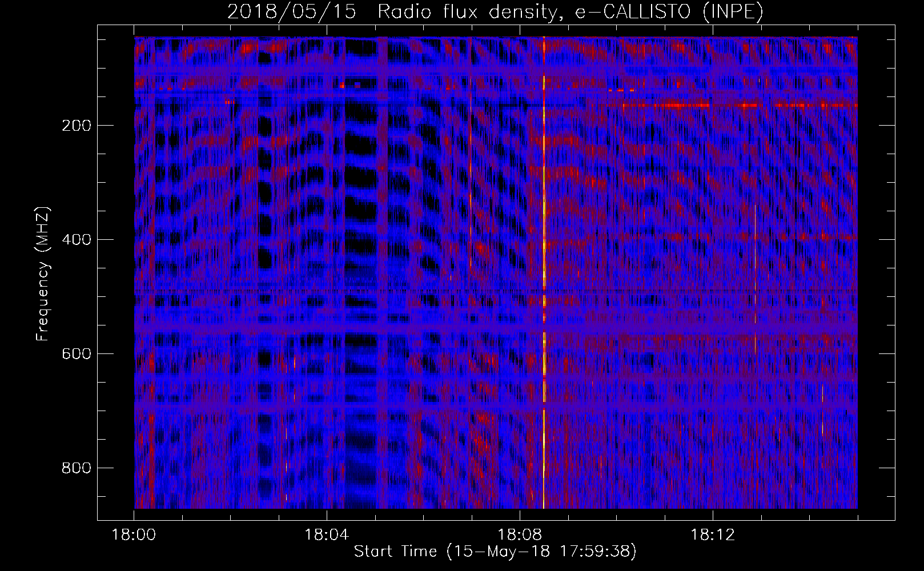The width and height of the screenshot is (924, 571).
Task: Click the 18:12 time tick label
Action: 713,535
